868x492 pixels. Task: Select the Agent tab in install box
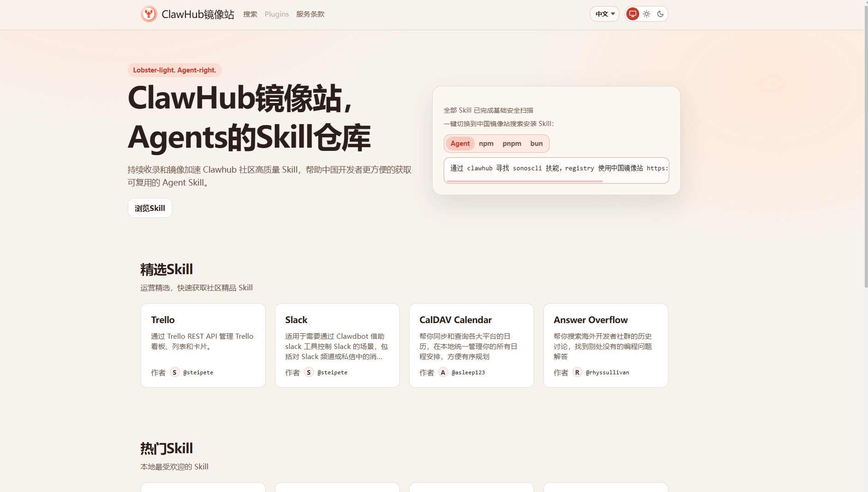(460, 144)
